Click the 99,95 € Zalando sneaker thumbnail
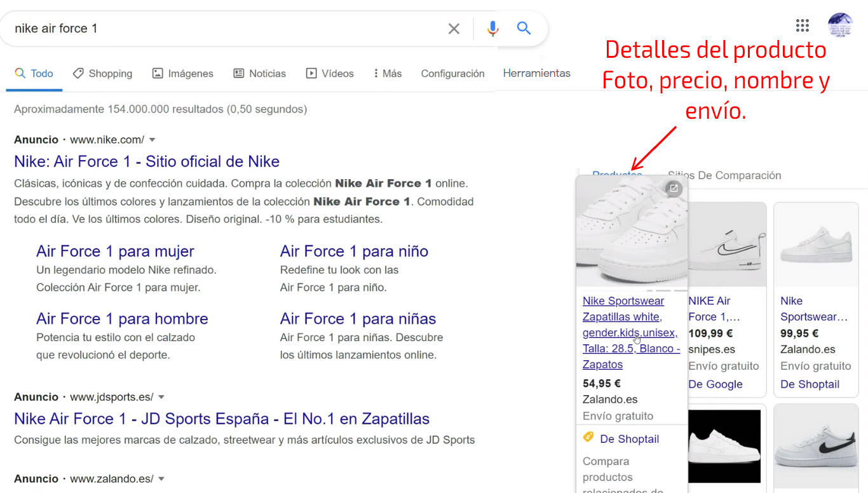The width and height of the screenshot is (868, 493). (816, 245)
